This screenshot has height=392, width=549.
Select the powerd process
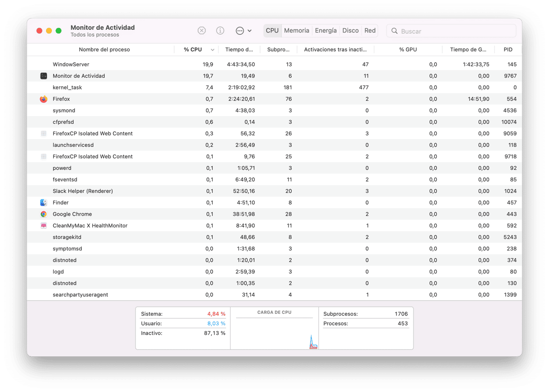(x=62, y=168)
